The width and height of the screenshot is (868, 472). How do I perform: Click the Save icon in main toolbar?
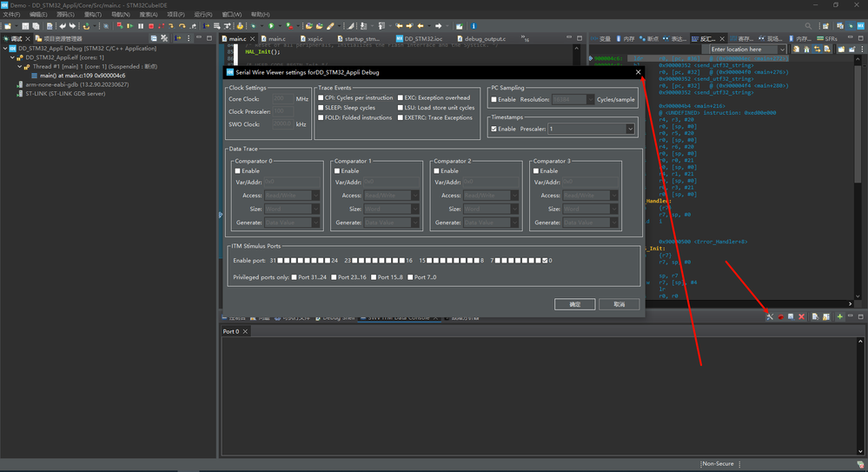pos(25,26)
